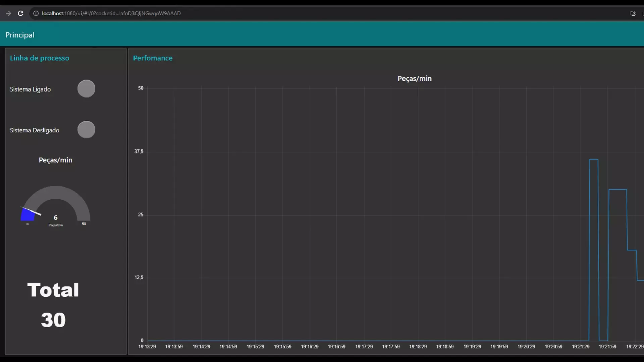The height and width of the screenshot is (362, 644).
Task: Click the Sistema Ligado indicator LED
Action: (x=86, y=89)
